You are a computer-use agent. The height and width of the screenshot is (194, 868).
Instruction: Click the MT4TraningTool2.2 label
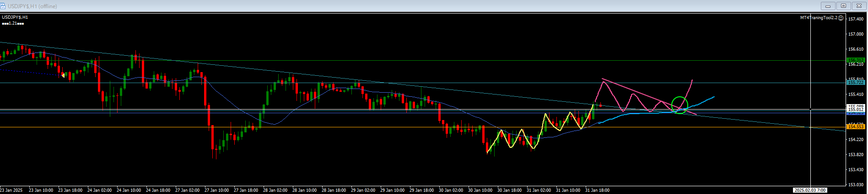[x=818, y=18]
